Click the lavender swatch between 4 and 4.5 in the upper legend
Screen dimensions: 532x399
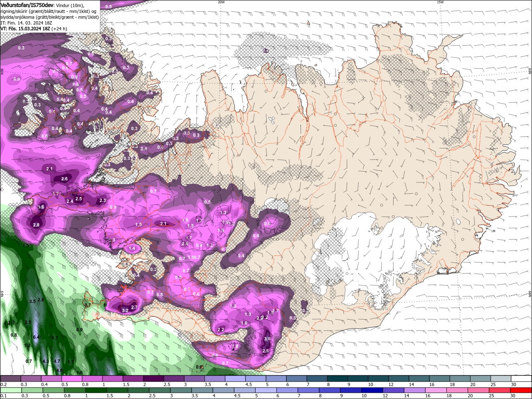(234, 379)
